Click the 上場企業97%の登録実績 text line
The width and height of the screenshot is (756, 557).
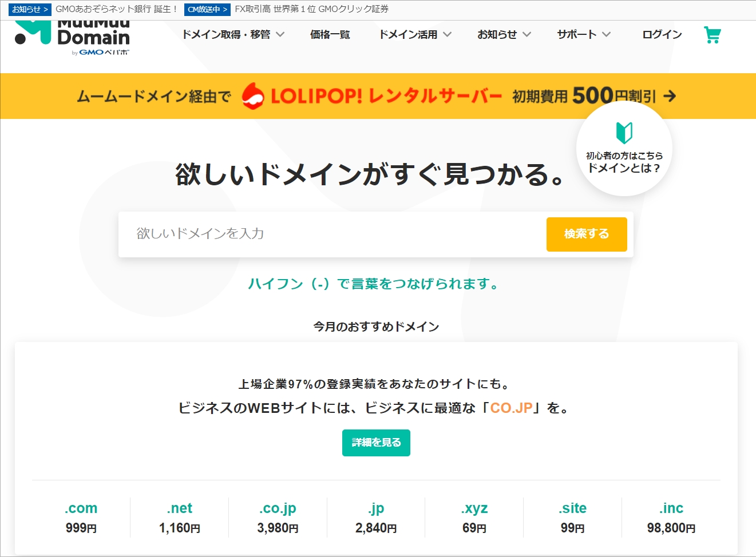coord(375,384)
